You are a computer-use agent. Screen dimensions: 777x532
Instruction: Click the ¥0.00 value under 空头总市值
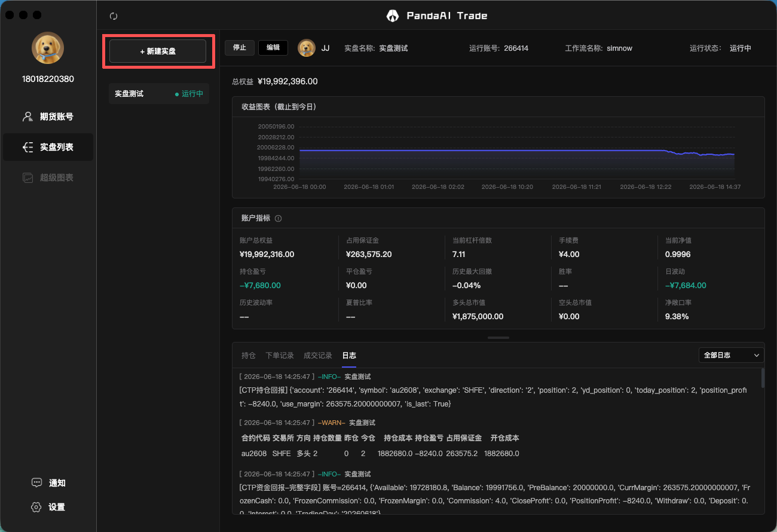(x=569, y=316)
